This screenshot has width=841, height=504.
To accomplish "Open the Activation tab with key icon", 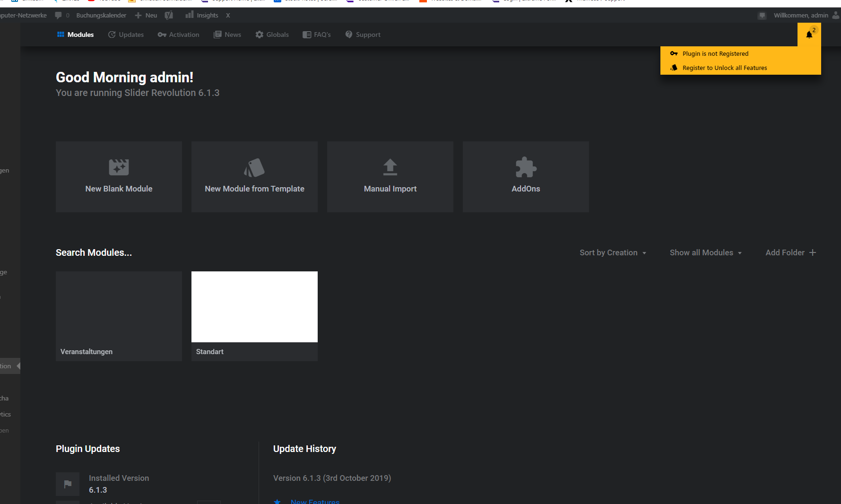I will (x=178, y=35).
